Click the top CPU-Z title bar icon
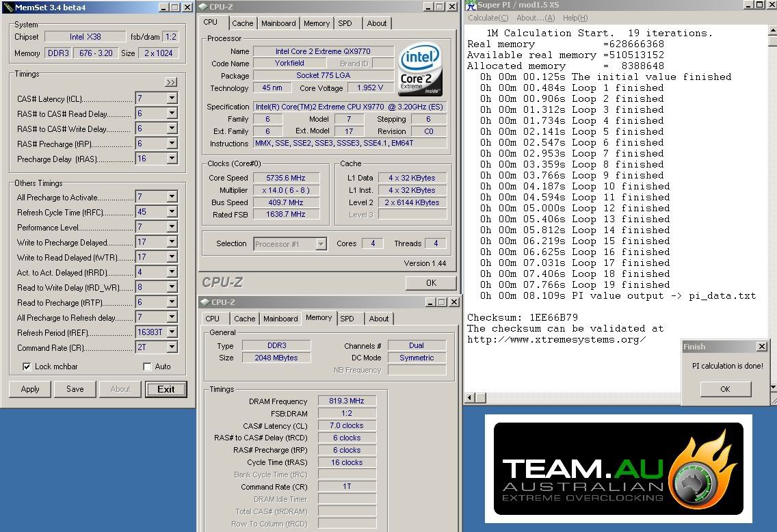777x532 pixels. tap(203, 7)
